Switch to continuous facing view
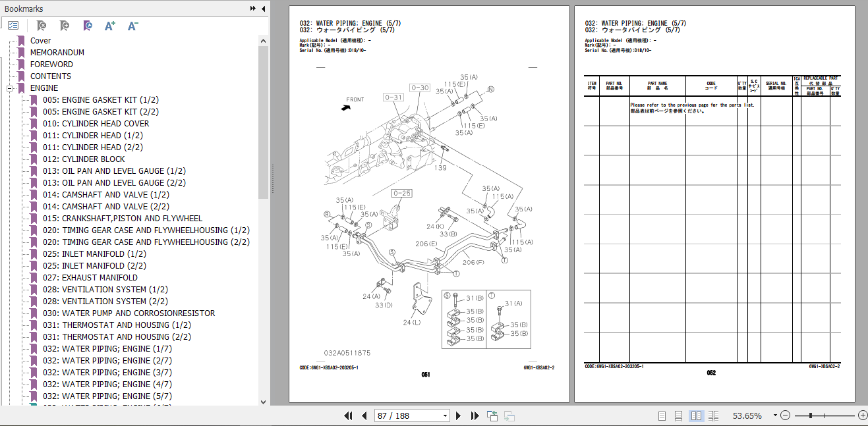The height and width of the screenshot is (426, 868). 714,415
